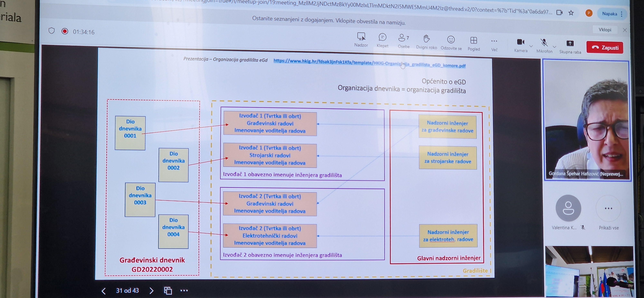Click Izvođač 2 Elektrotehnički radovi box

click(x=270, y=236)
